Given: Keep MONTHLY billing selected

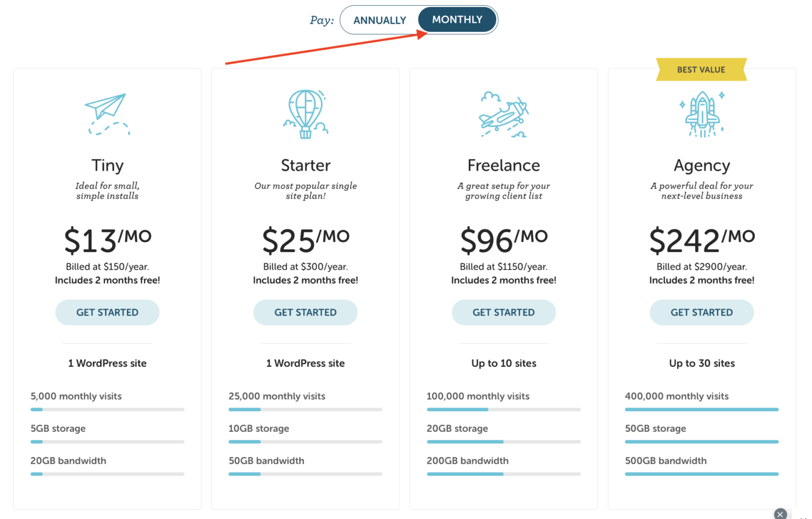Looking at the screenshot, I should (457, 20).
